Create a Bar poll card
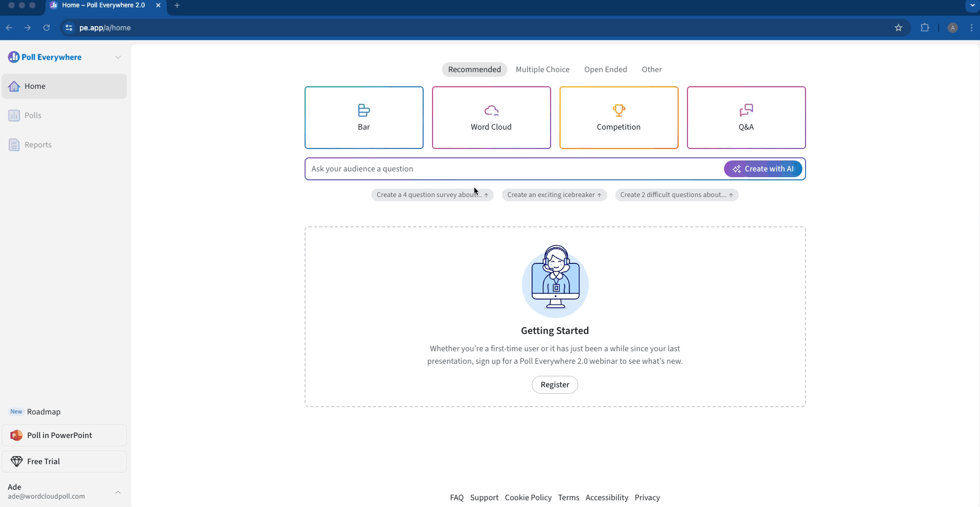Viewport: 980px width, 507px height. [x=364, y=118]
